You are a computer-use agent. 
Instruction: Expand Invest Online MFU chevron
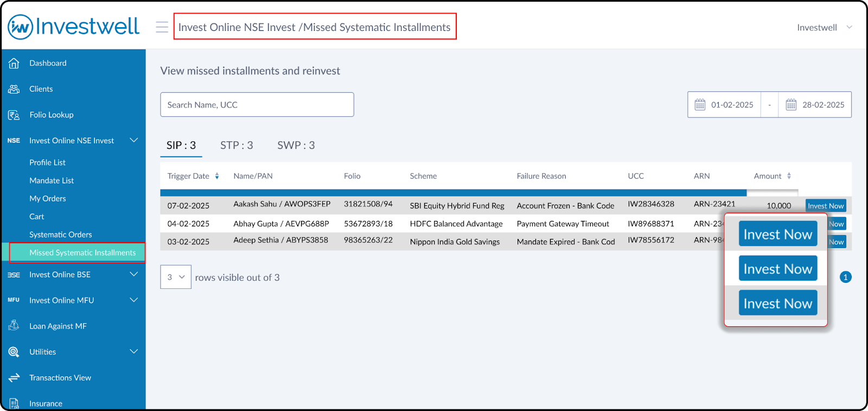tap(133, 300)
